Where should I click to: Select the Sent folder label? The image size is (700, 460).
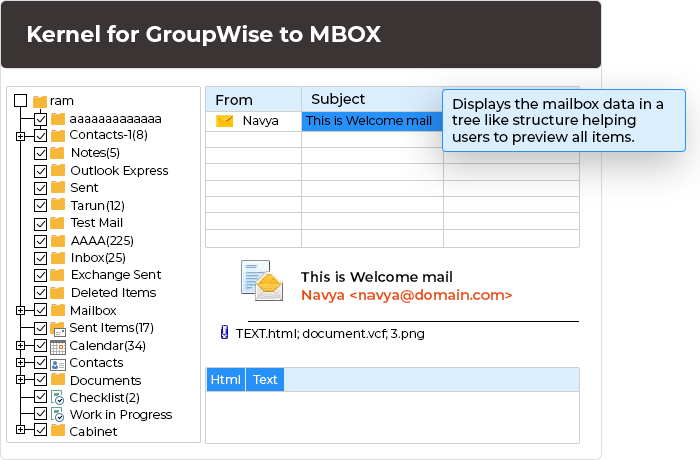[x=84, y=188]
